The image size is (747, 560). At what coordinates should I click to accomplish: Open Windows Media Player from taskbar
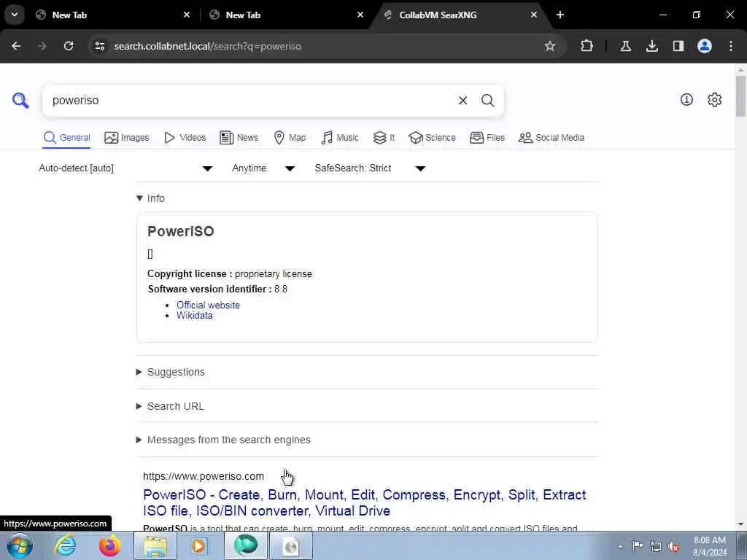click(199, 545)
